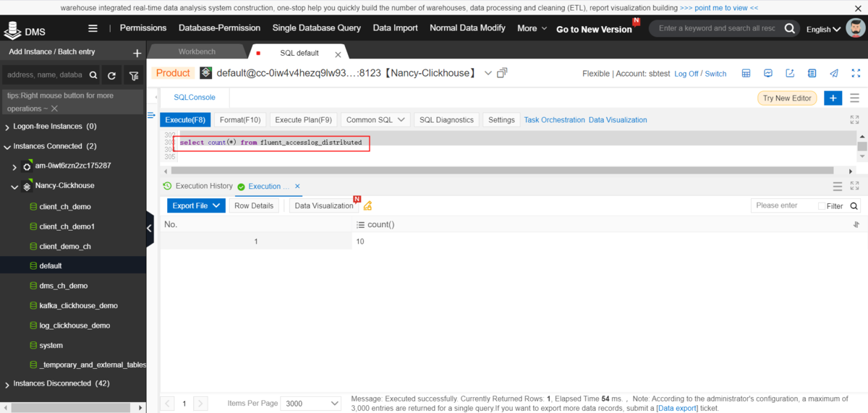Open the Common SQL dropdown
The height and width of the screenshot is (413, 868).
[375, 120]
